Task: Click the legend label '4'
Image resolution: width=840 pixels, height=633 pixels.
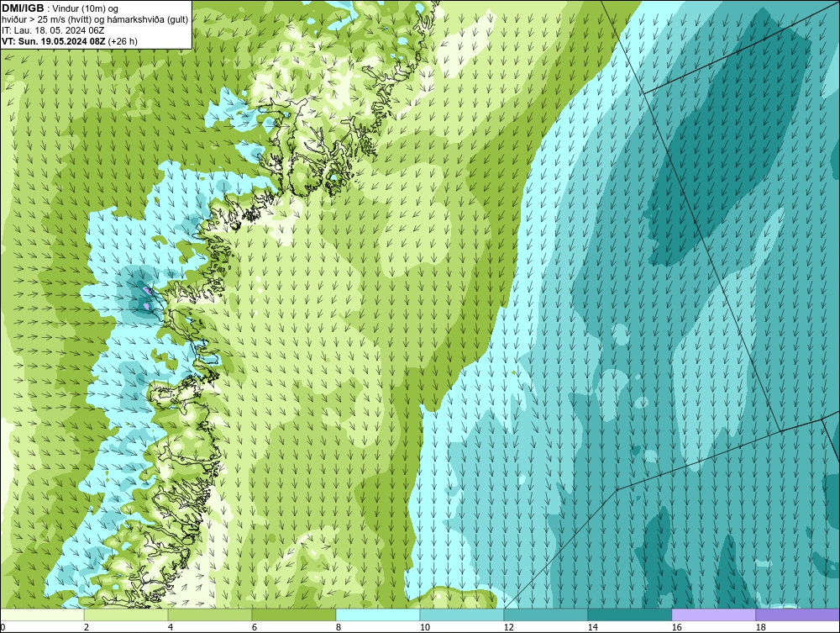Action: 171,627
